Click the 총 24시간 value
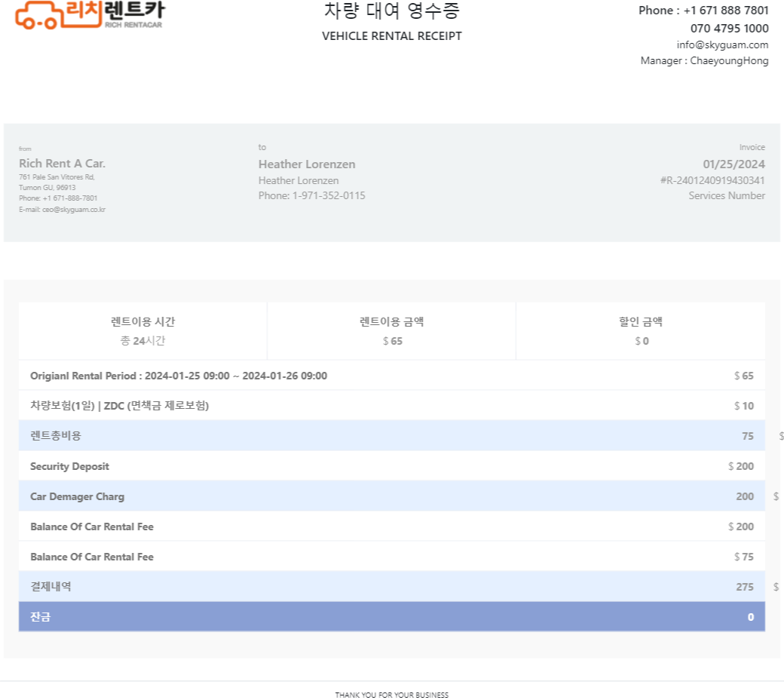This screenshot has width=784, height=700. (x=142, y=341)
